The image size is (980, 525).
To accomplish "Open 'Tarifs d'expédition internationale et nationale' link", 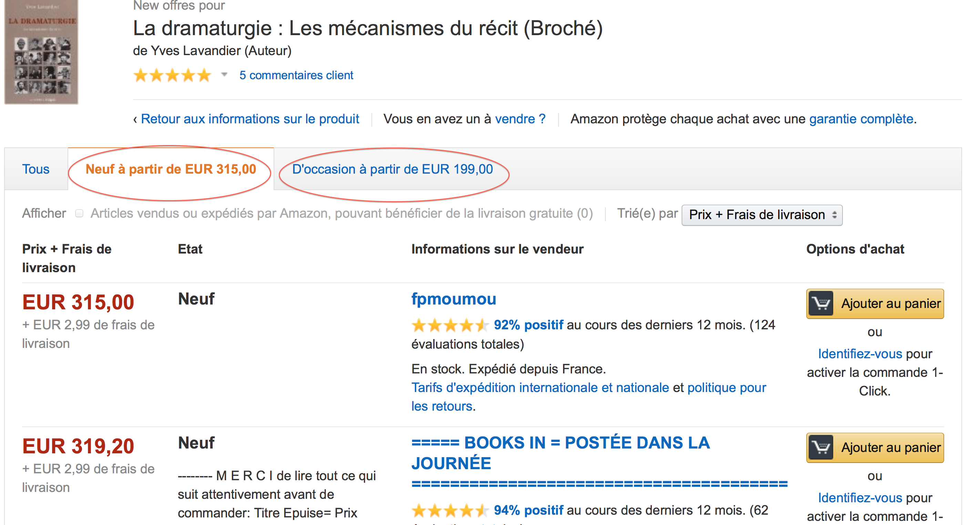I will click(x=540, y=388).
